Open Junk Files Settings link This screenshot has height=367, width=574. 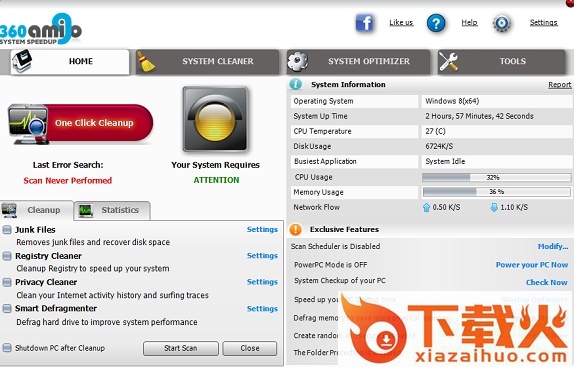(x=262, y=229)
